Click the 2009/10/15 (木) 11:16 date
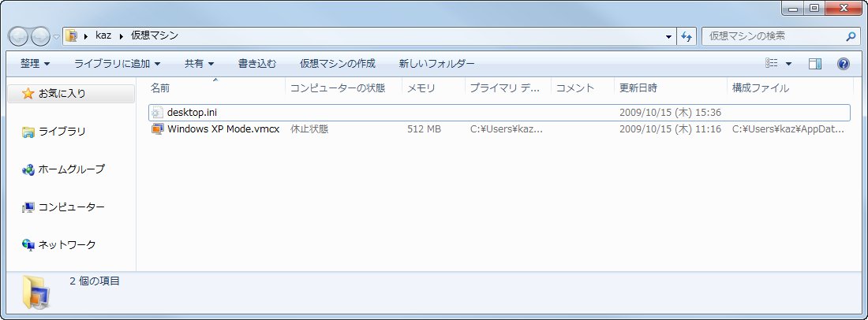This screenshot has width=868, height=320. point(670,129)
